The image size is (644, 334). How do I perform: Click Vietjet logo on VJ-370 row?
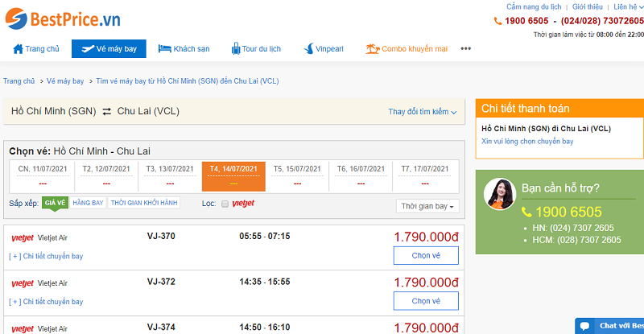point(23,238)
